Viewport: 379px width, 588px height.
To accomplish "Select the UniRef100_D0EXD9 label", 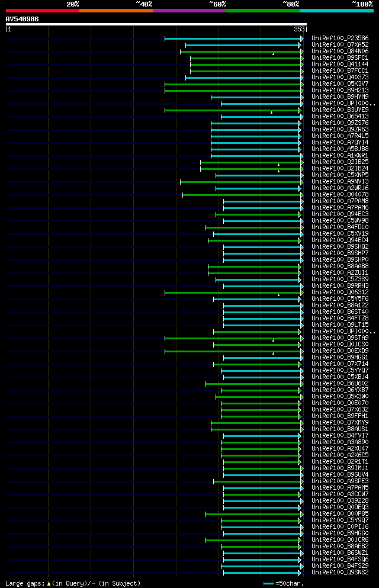I will pos(340,351).
